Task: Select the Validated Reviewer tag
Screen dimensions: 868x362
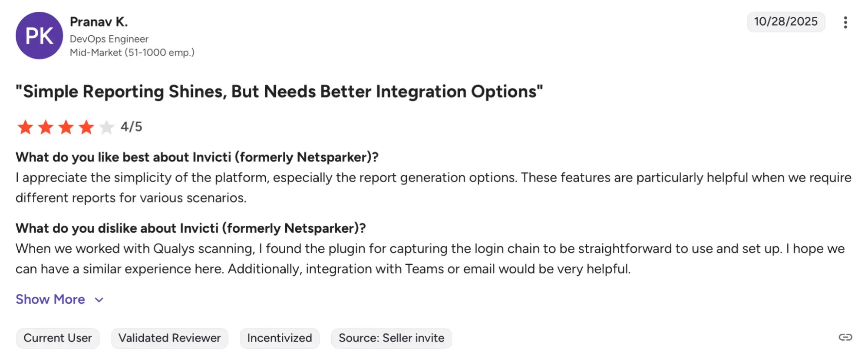Action: 169,338
